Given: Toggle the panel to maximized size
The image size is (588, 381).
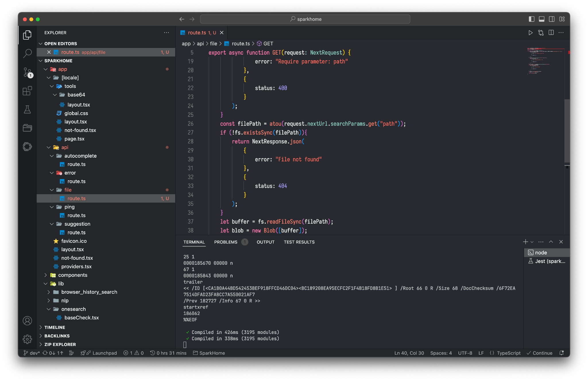Looking at the screenshot, I should [x=551, y=242].
